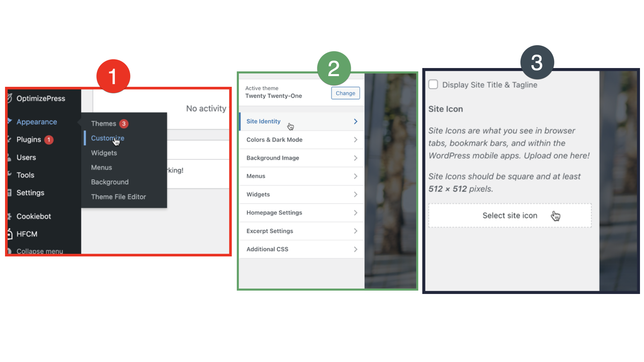
Task: Open the HFCM menu item
Action: [27, 234]
